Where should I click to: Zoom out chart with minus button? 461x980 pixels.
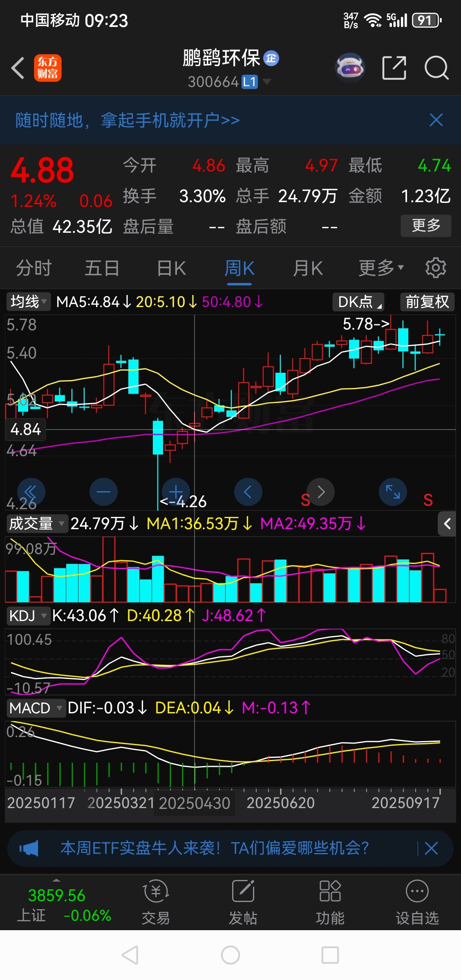(x=103, y=492)
